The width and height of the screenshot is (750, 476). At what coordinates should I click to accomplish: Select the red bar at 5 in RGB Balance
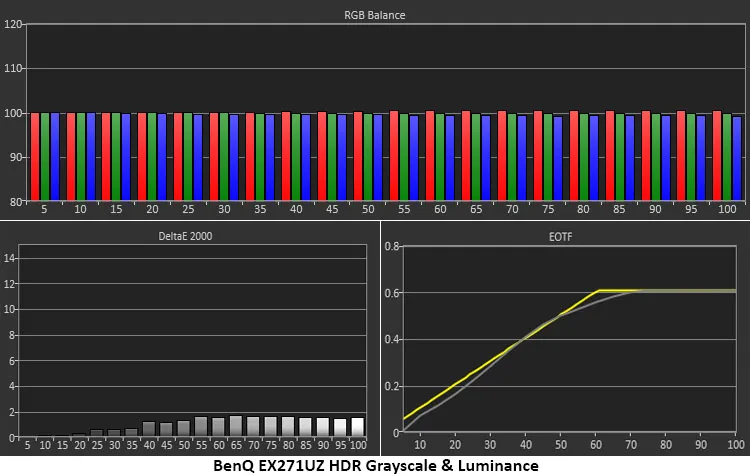pos(34,156)
